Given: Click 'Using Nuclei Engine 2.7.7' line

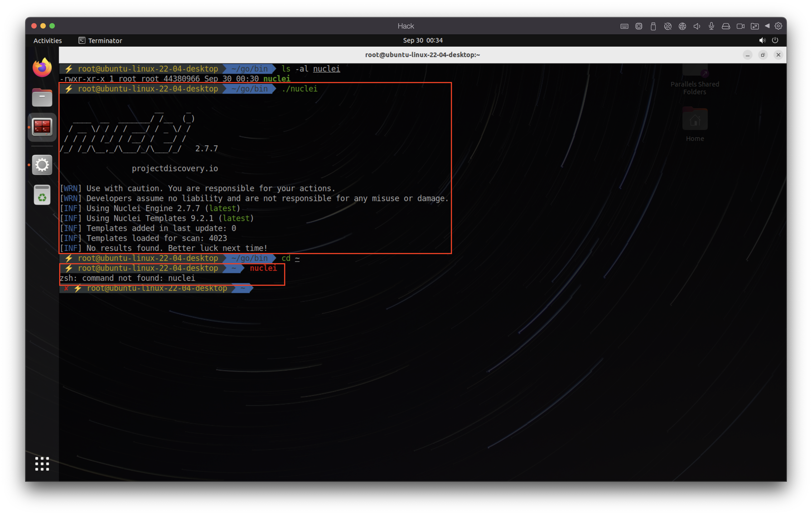Looking at the screenshot, I should click(x=150, y=208).
